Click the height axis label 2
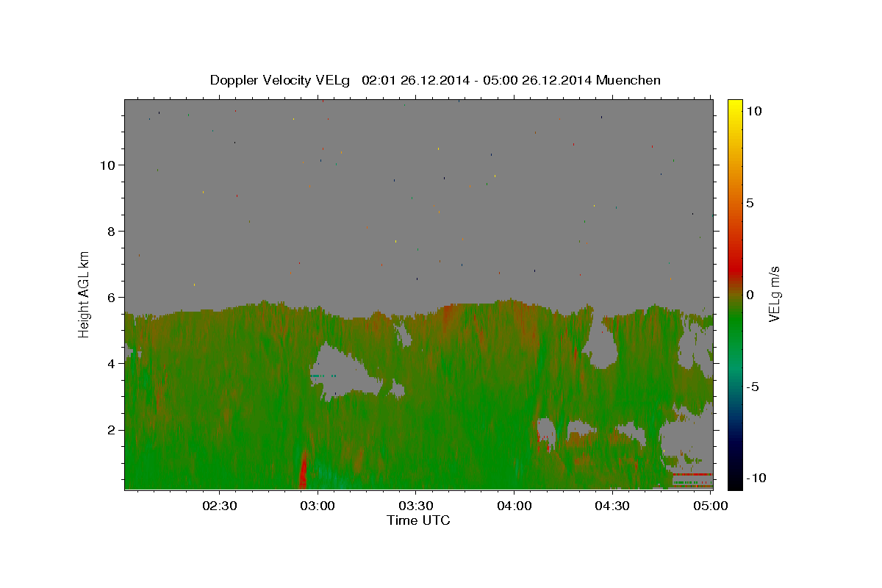Screen dimensions: 882x588 click(112, 430)
